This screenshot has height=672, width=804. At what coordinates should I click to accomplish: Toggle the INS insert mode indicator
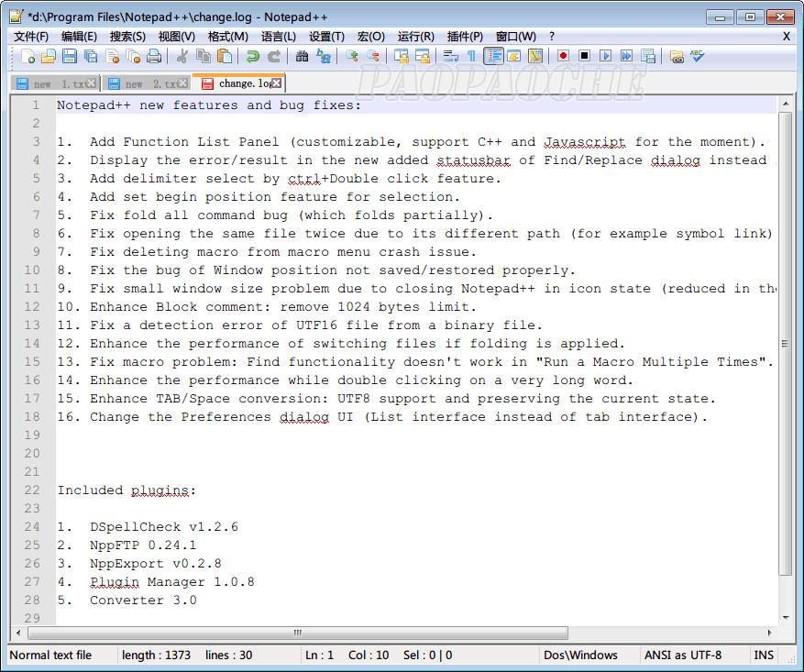pos(764,655)
